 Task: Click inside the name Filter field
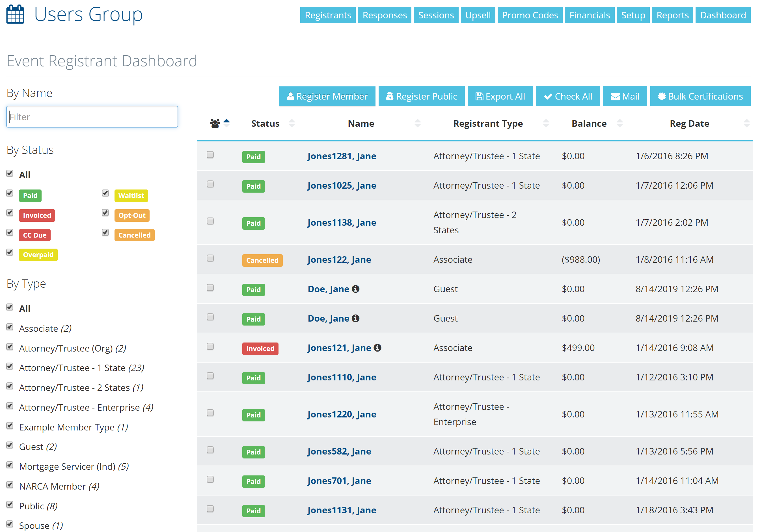point(92,117)
